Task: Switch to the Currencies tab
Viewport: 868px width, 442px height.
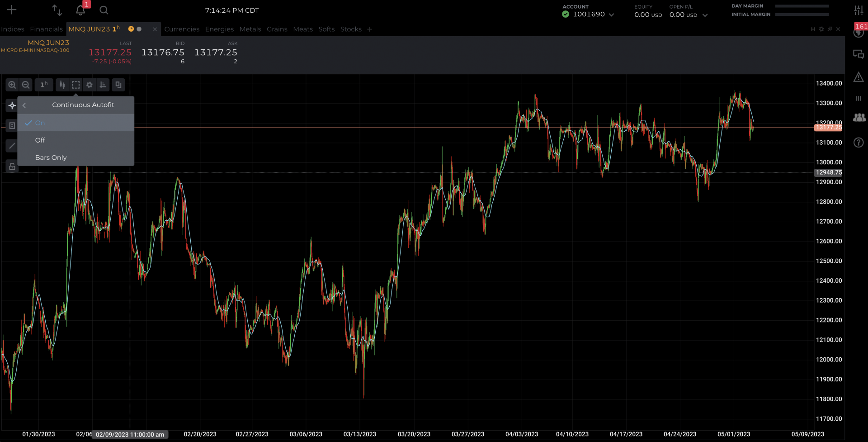Action: click(182, 29)
